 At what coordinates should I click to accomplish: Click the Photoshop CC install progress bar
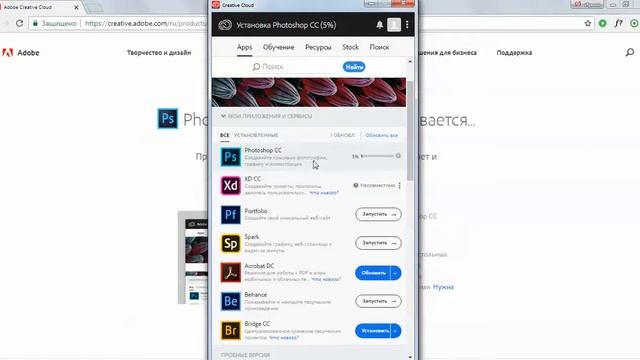378,156
